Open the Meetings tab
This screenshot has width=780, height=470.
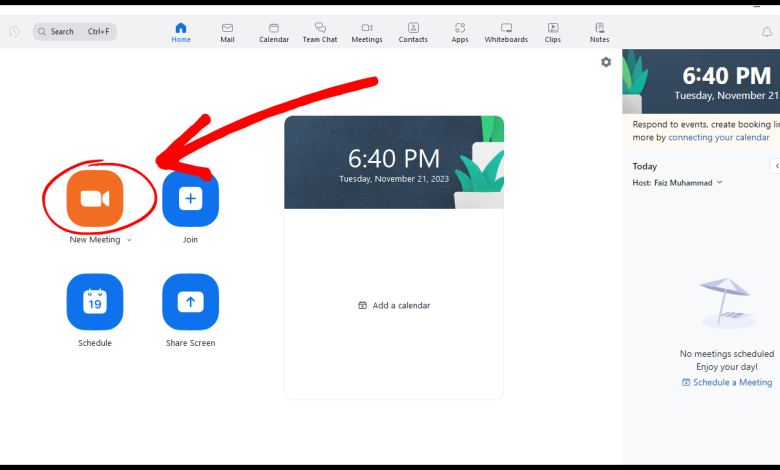tap(367, 32)
